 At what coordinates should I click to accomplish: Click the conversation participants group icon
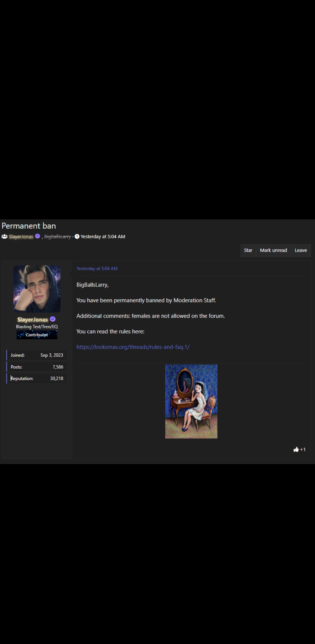(4, 236)
